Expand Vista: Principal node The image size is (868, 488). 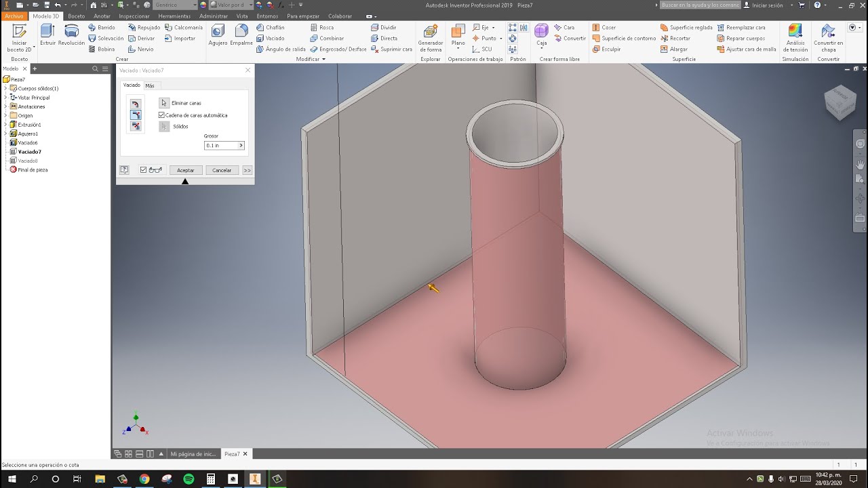click(5, 98)
